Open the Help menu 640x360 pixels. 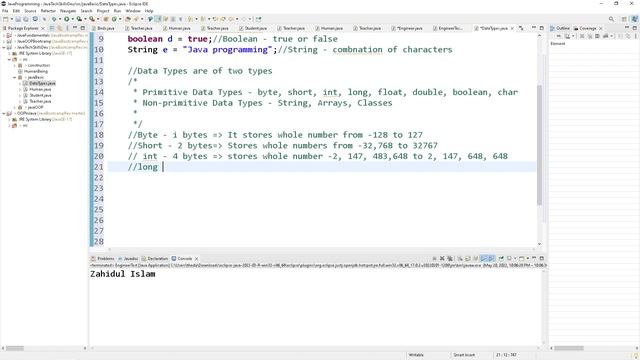(x=149, y=11)
